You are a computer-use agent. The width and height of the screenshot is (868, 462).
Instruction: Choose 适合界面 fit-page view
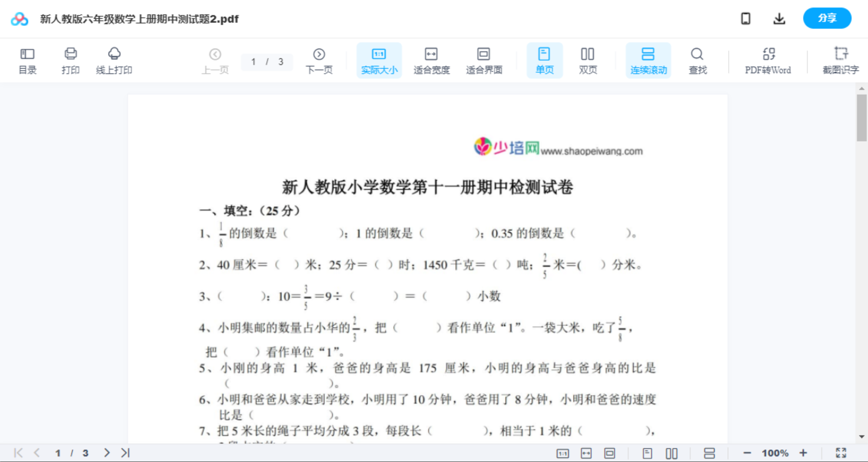point(484,59)
